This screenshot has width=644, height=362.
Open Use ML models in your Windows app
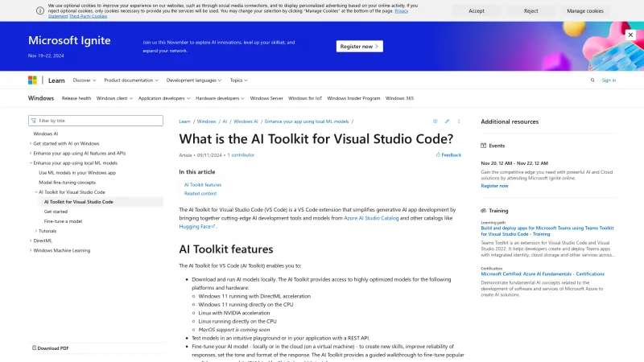(x=77, y=173)
